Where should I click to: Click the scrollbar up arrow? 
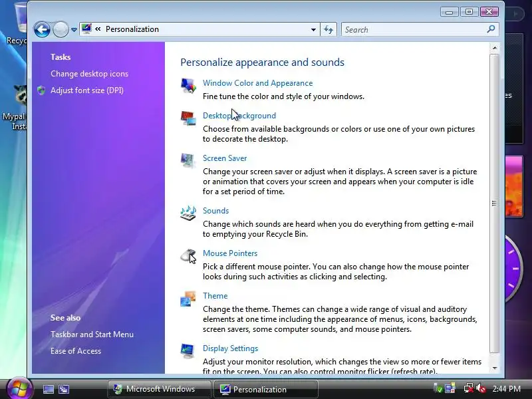(x=495, y=48)
